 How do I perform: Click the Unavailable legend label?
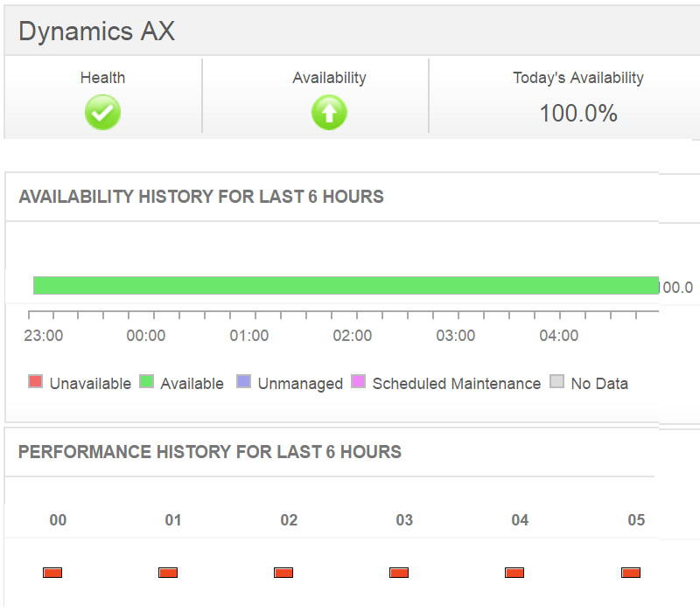(x=90, y=384)
